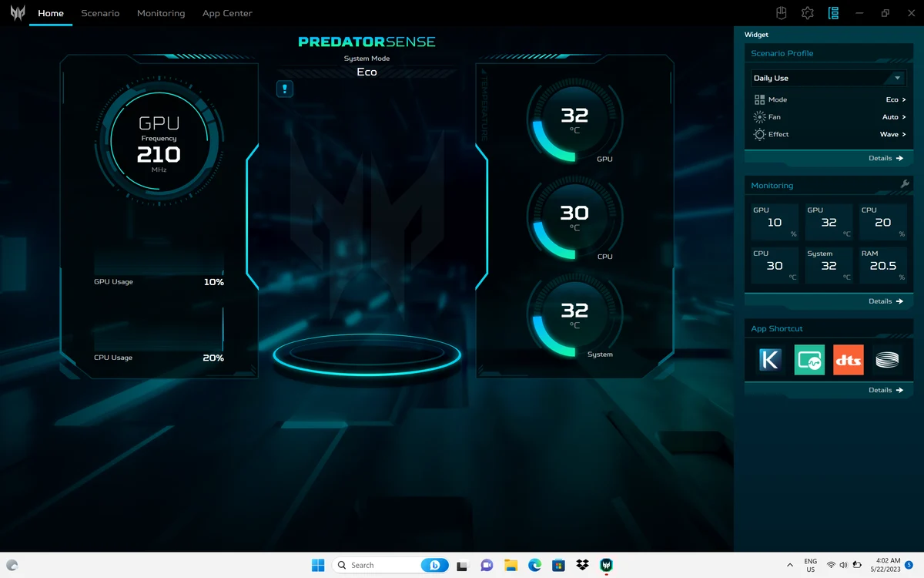Open Bing chat icon in the search box

434,565
